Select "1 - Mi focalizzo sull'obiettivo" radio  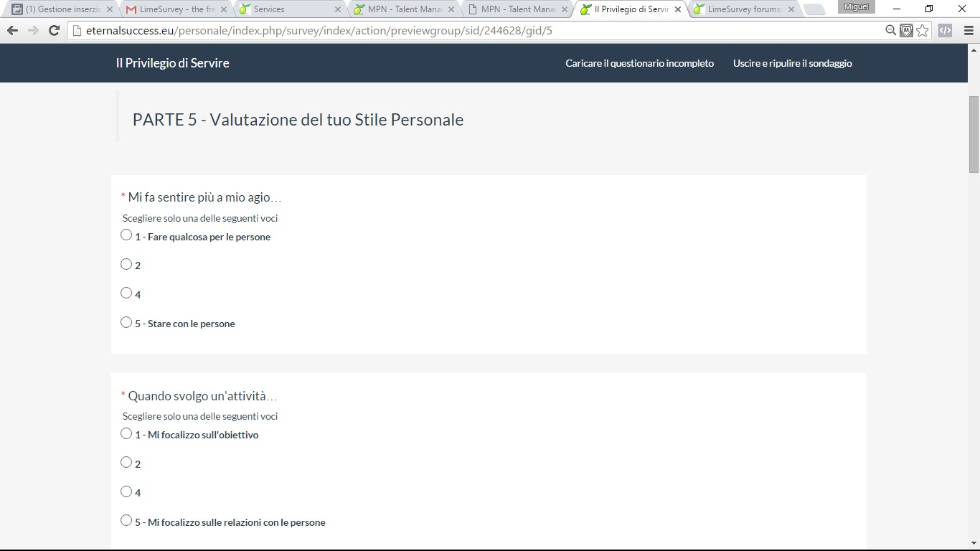tap(126, 433)
